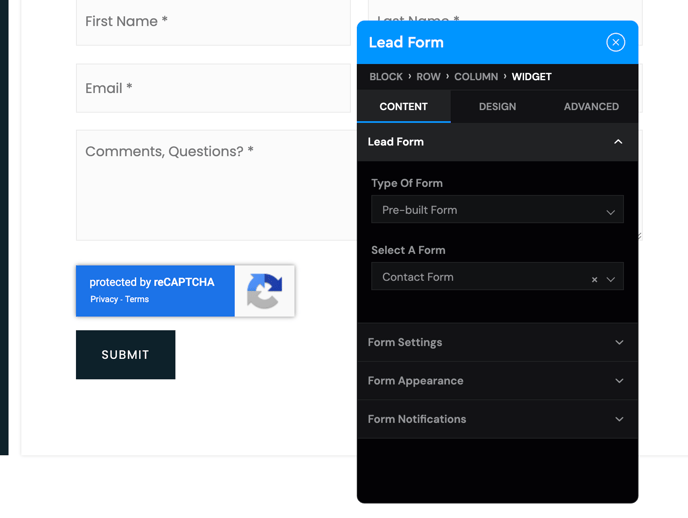688x518 pixels.
Task: Click the SUBMIT button
Action: tap(125, 354)
